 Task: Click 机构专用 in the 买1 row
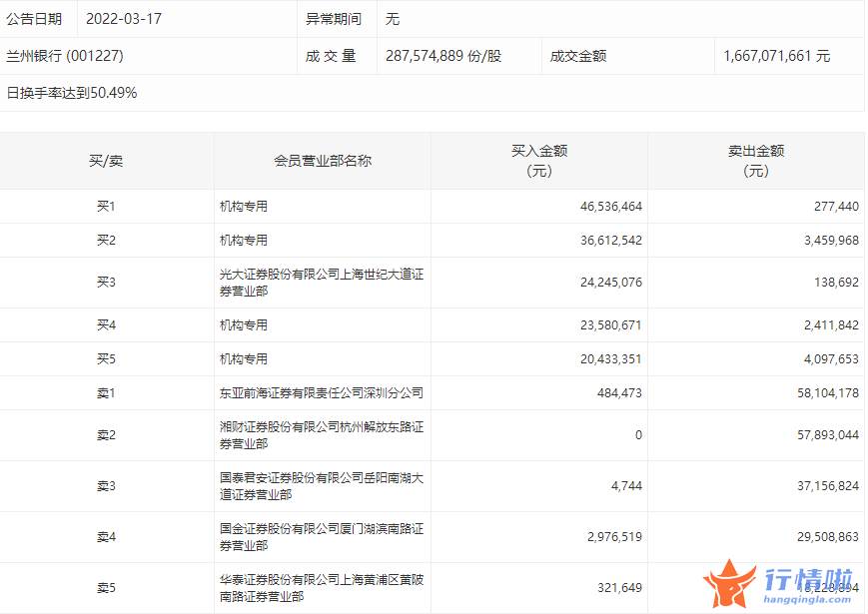[244, 207]
